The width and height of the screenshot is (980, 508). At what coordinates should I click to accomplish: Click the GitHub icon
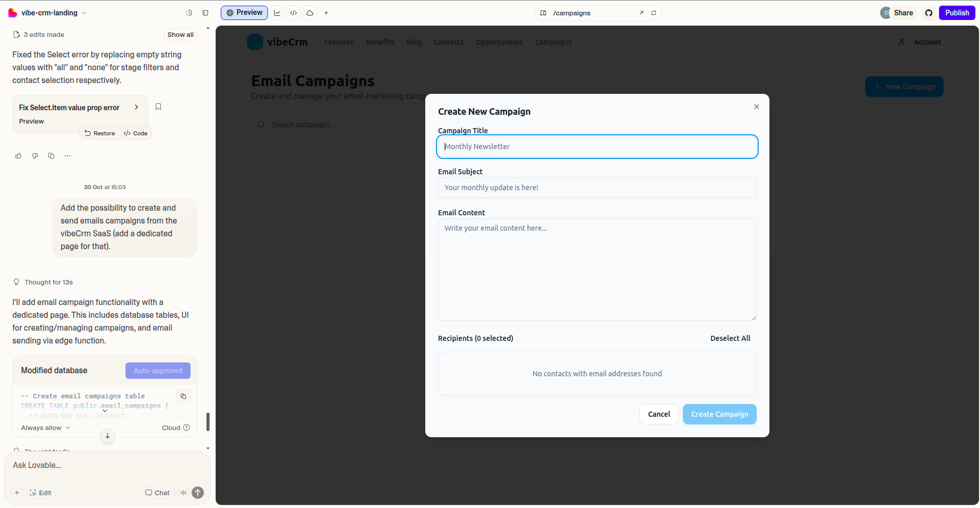click(928, 13)
